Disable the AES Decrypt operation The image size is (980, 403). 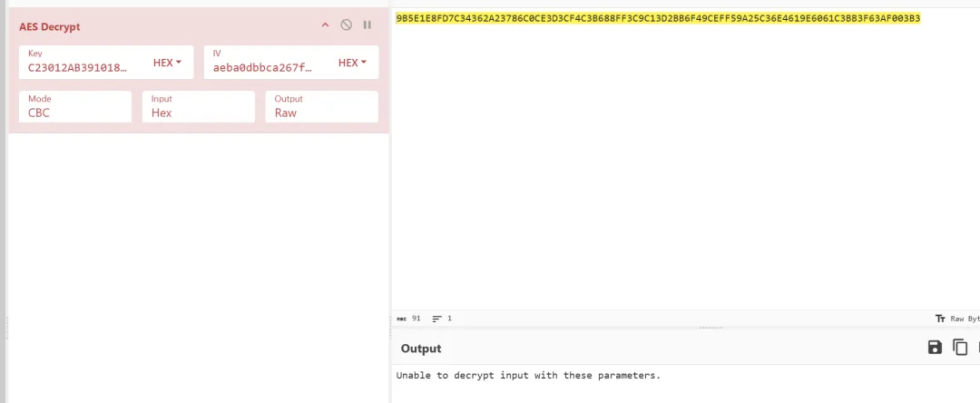[347, 25]
